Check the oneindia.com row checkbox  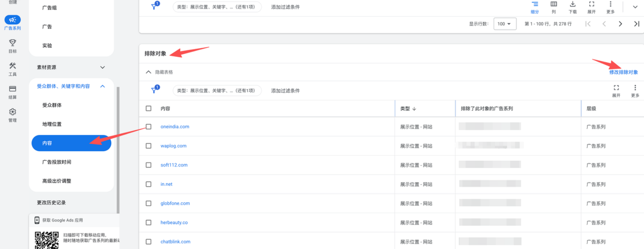pyautogui.click(x=149, y=126)
